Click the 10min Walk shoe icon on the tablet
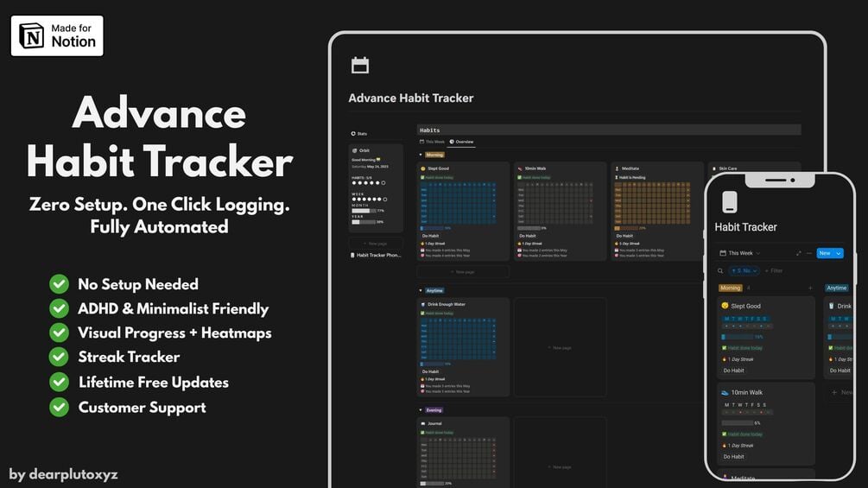 [x=520, y=168]
